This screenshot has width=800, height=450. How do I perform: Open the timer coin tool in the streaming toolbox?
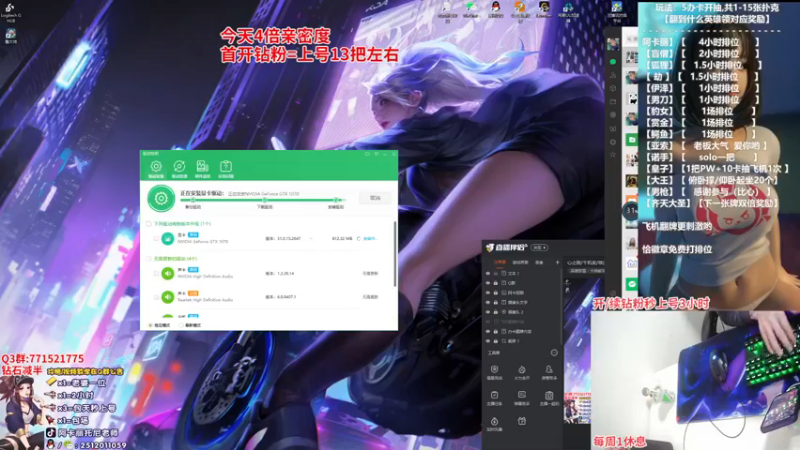494,421
